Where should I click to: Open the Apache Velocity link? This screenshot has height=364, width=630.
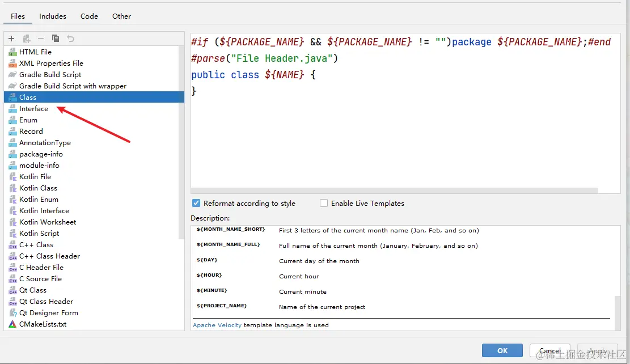[217, 325]
